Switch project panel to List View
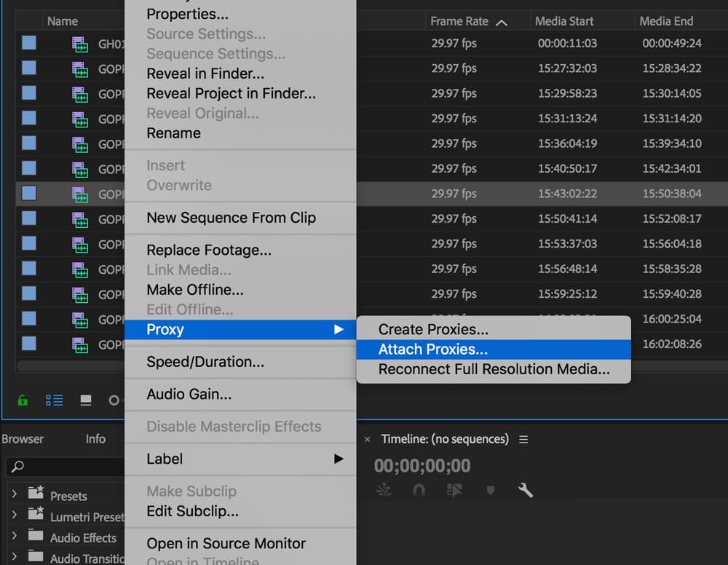Screen dimensions: 728x565 (55, 400)
